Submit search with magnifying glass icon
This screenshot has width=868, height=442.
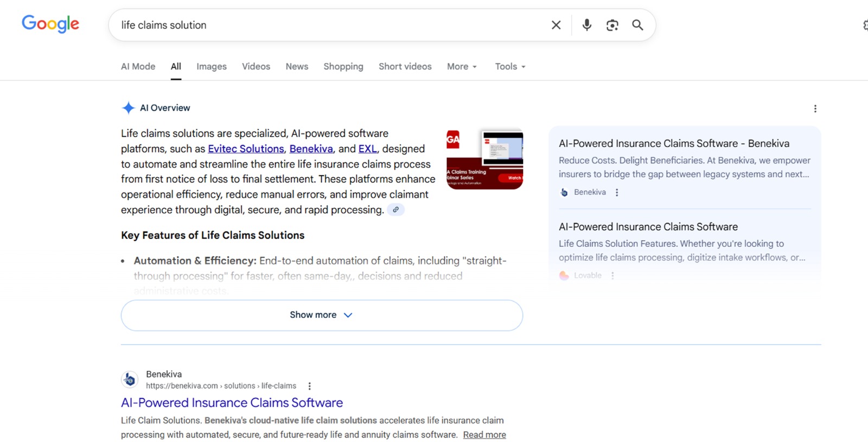click(x=637, y=25)
